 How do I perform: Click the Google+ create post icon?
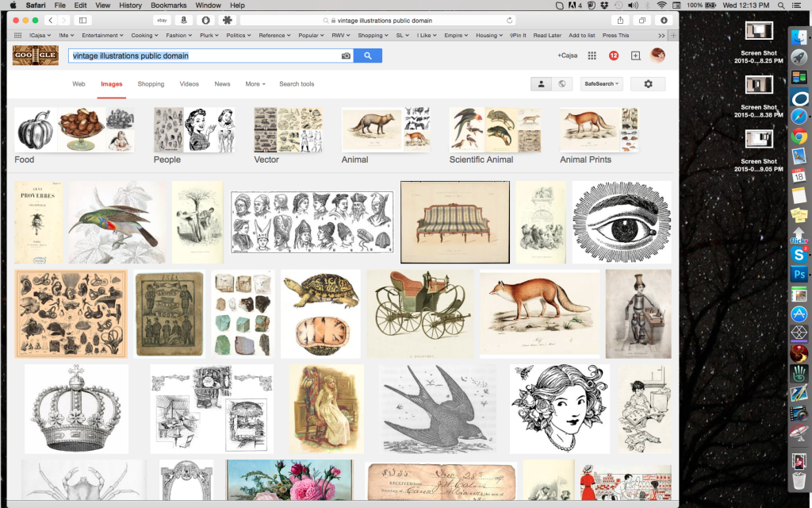(634, 56)
